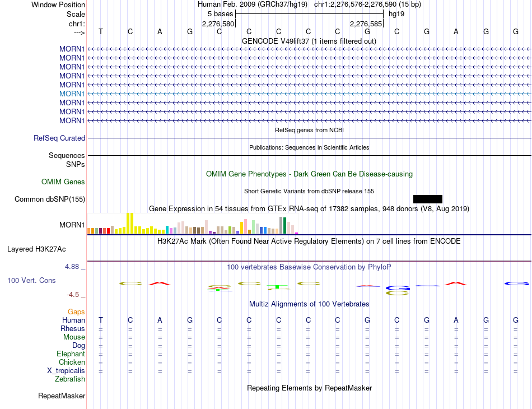Click the 'hg19' text next to scale bar
Viewport: 532px width, 409px height.
pos(396,14)
